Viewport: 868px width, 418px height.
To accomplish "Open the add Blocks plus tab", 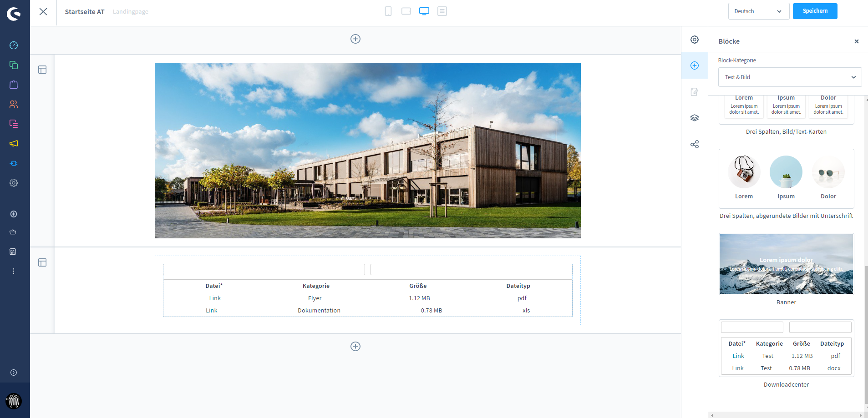I will 695,65.
